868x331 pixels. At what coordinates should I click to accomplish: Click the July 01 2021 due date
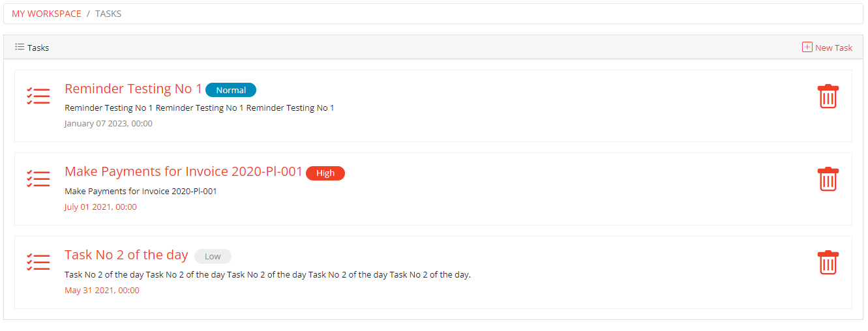(x=100, y=207)
